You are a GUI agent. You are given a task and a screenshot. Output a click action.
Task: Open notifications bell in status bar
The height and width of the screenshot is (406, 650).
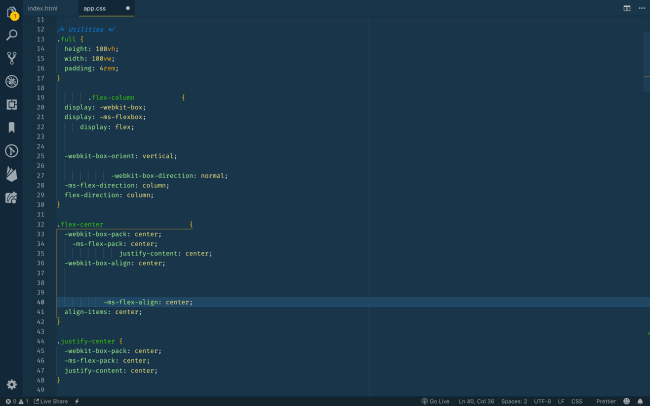pos(638,401)
